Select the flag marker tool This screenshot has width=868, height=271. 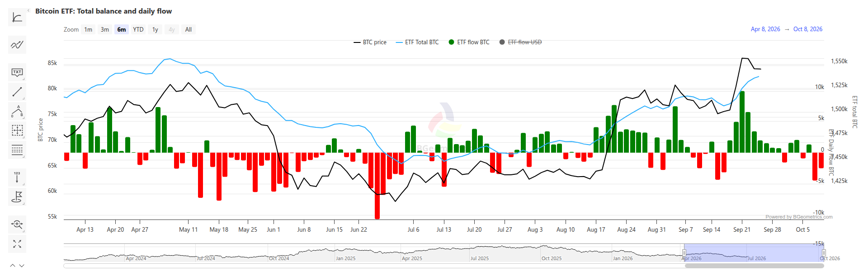coord(17,197)
